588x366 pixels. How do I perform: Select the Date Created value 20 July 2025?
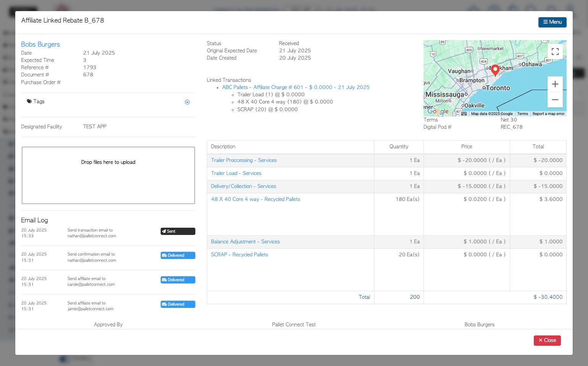point(295,58)
